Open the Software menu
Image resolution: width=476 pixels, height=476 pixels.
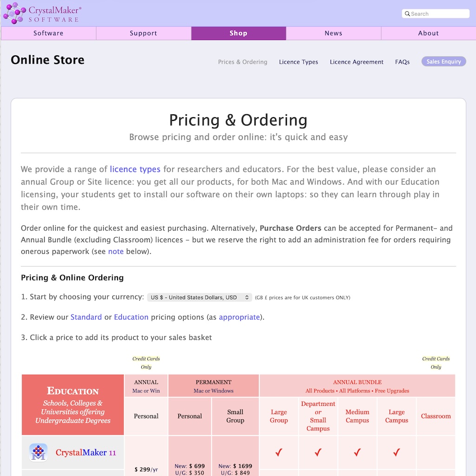pyautogui.click(x=48, y=33)
